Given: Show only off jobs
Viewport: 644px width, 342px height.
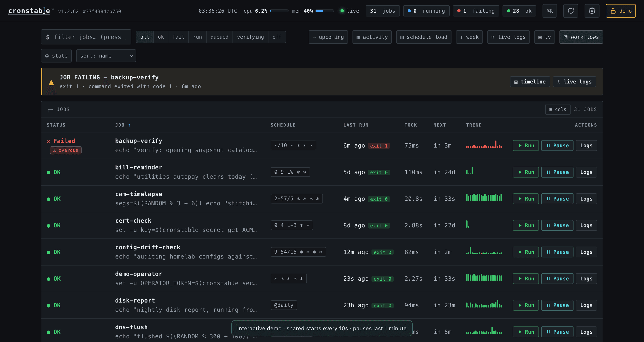Looking at the screenshot, I should (277, 37).
